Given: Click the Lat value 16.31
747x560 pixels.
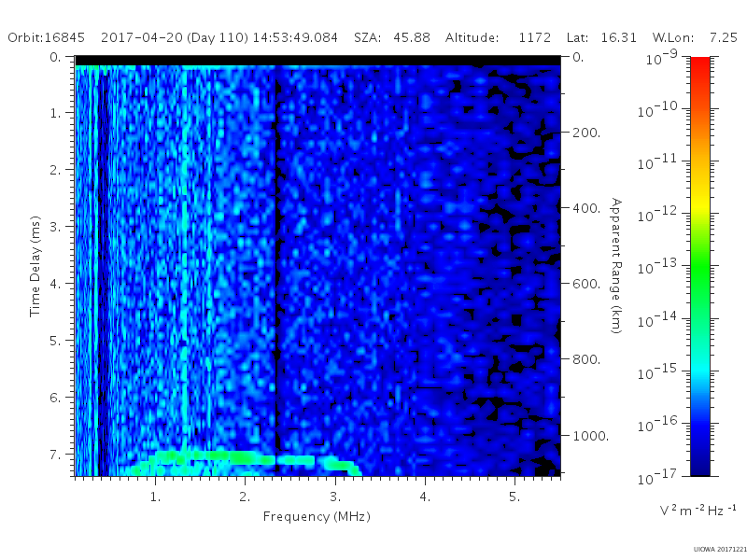Looking at the screenshot, I should click(618, 37).
